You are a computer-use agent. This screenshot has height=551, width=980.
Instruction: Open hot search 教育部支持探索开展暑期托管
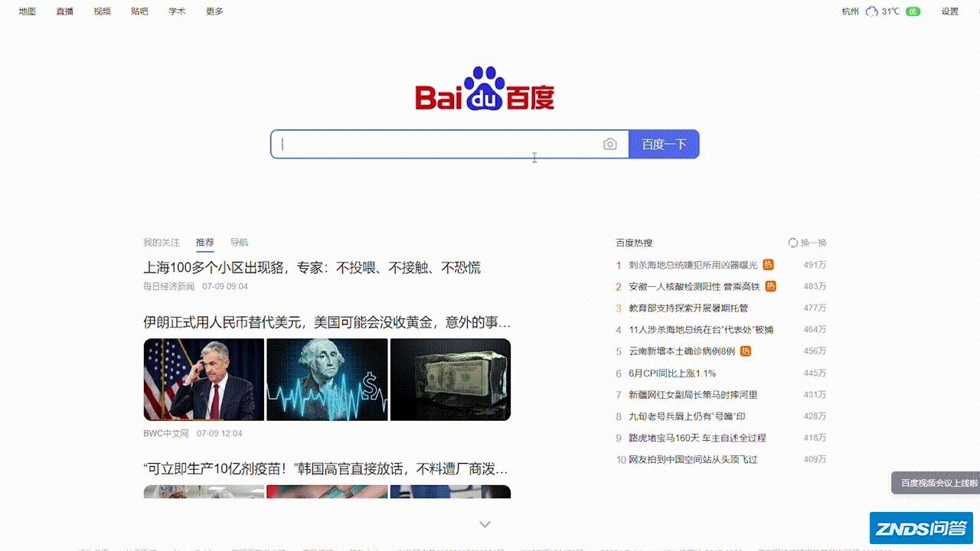pos(688,308)
